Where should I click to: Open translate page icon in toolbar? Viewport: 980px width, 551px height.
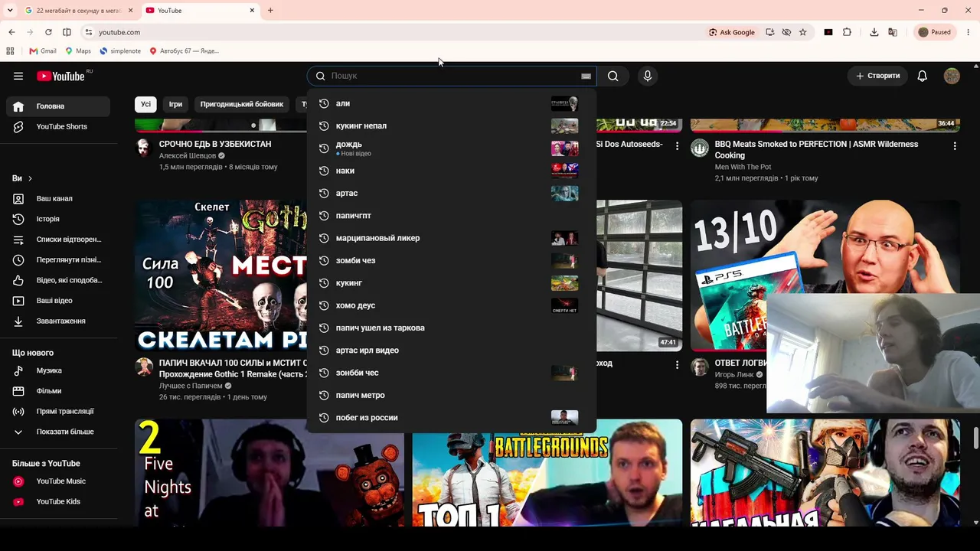(893, 32)
